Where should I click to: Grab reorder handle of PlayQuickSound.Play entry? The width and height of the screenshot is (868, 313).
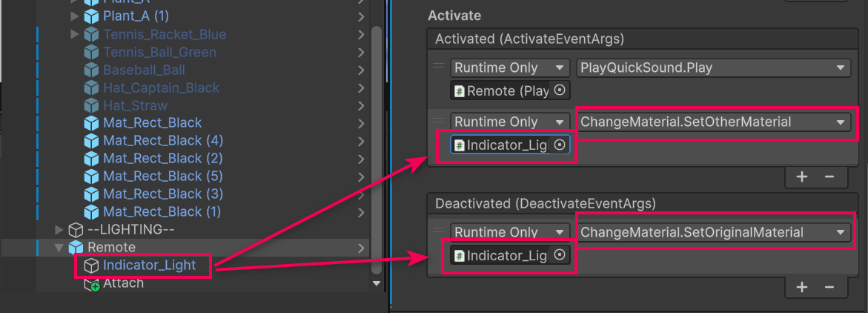coord(438,67)
